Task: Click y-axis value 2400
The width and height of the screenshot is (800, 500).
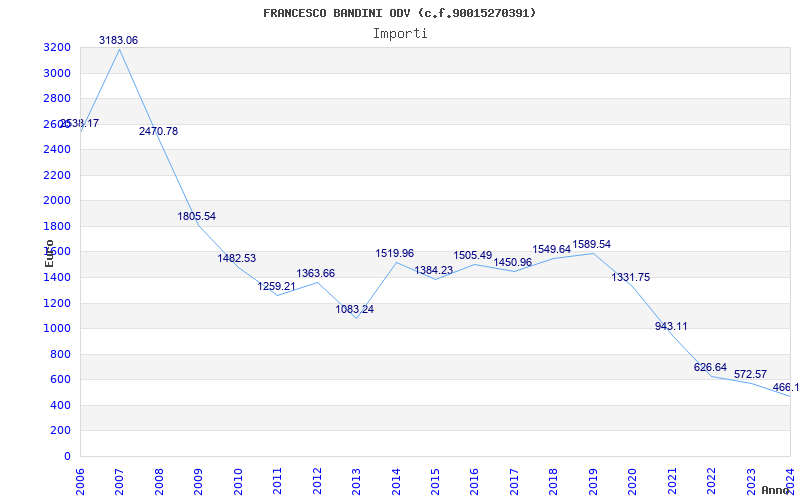Action: pos(57,149)
